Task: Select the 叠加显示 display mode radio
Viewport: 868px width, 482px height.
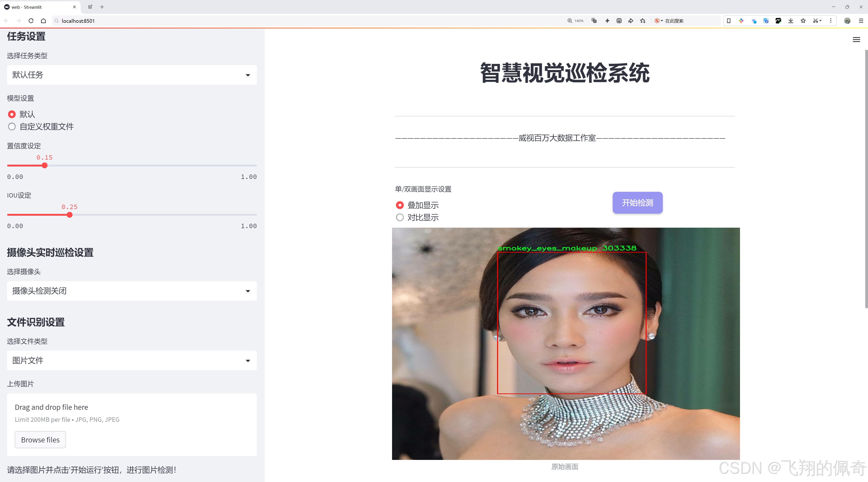Action: 400,205
